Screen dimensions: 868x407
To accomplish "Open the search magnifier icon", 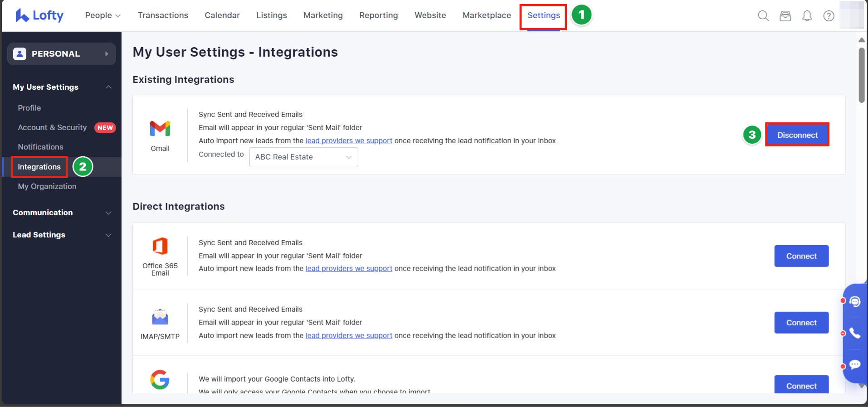I will click(x=763, y=16).
